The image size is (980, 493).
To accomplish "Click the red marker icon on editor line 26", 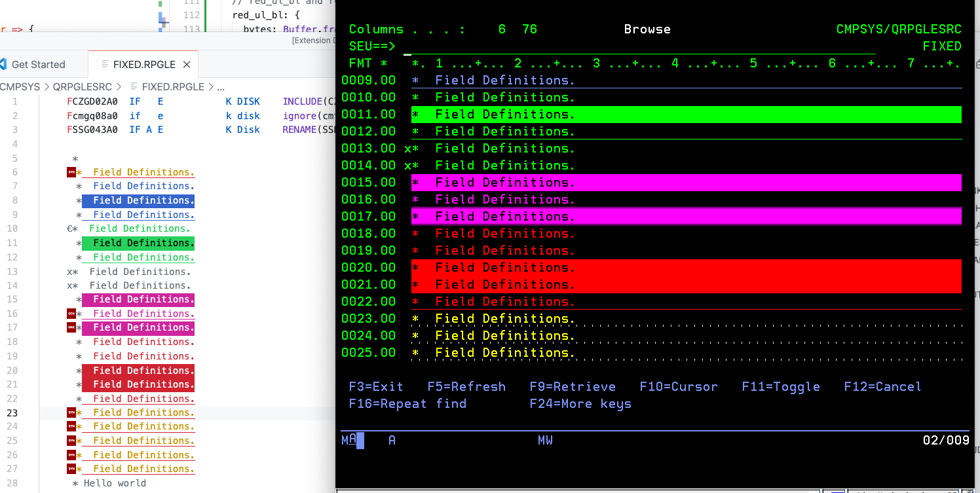I will [x=71, y=455].
